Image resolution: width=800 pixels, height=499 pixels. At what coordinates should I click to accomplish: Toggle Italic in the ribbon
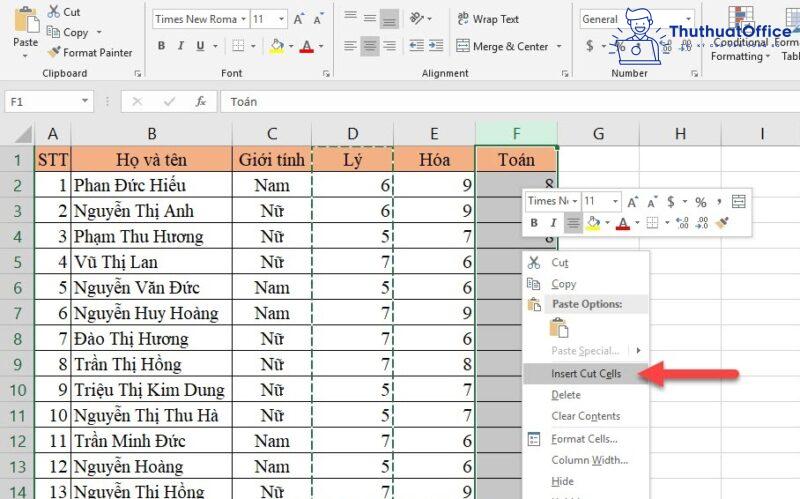(181, 46)
